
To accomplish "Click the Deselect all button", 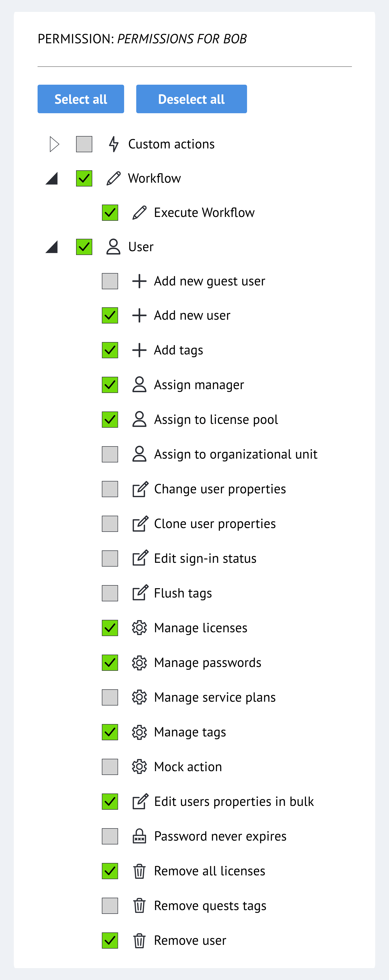I will (191, 99).
